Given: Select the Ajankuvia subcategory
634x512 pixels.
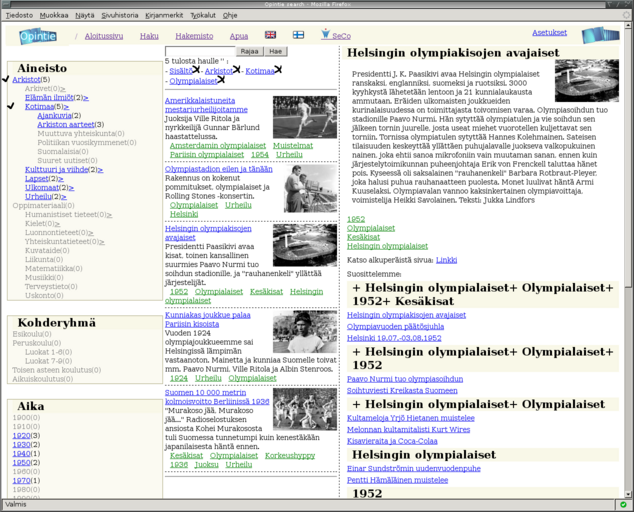Looking at the screenshot, I should (x=55, y=116).
